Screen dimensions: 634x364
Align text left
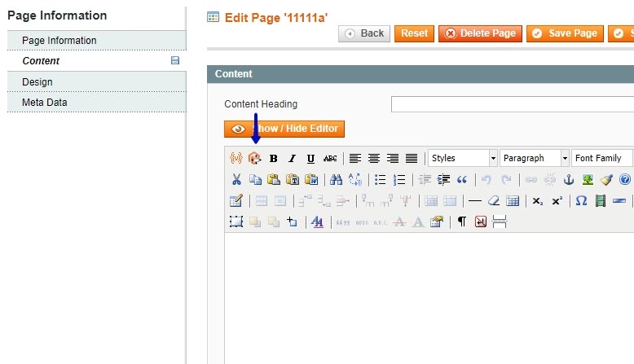pyautogui.click(x=355, y=158)
